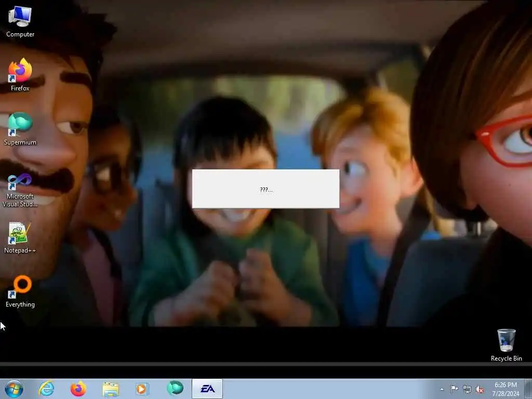Click the '???...' dialog box text
This screenshot has height=399, width=532.
(x=266, y=189)
